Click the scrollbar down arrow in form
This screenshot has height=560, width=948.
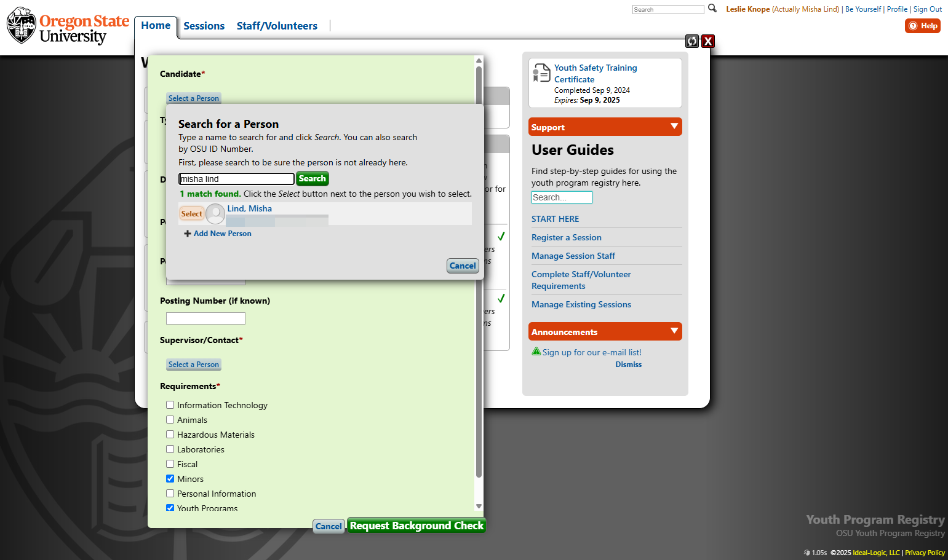479,507
